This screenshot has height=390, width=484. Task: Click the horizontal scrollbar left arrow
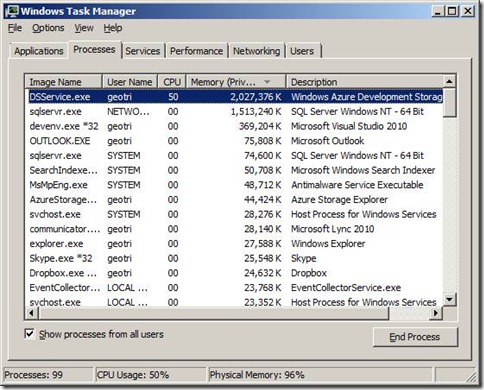tap(31, 313)
